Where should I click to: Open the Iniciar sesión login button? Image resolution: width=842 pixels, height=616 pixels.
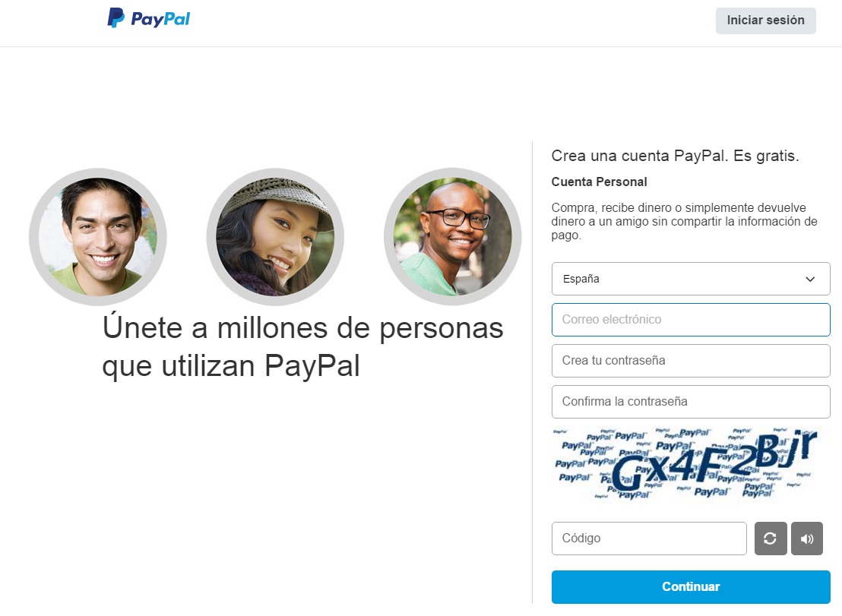point(766,21)
